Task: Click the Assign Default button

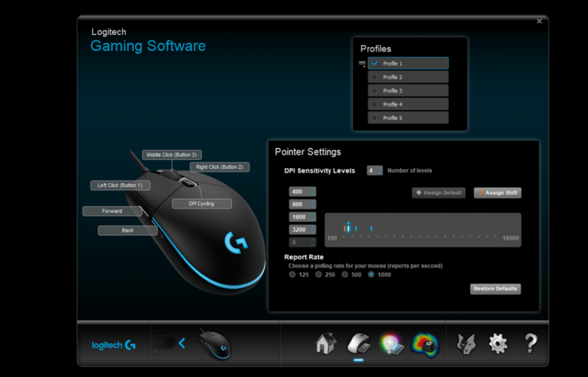Action: click(x=439, y=193)
